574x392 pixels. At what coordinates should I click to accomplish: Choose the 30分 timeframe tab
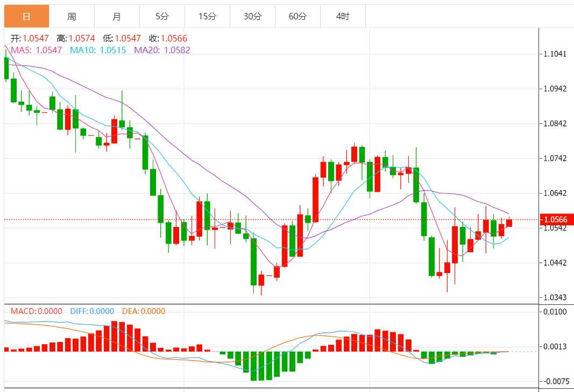pos(253,17)
